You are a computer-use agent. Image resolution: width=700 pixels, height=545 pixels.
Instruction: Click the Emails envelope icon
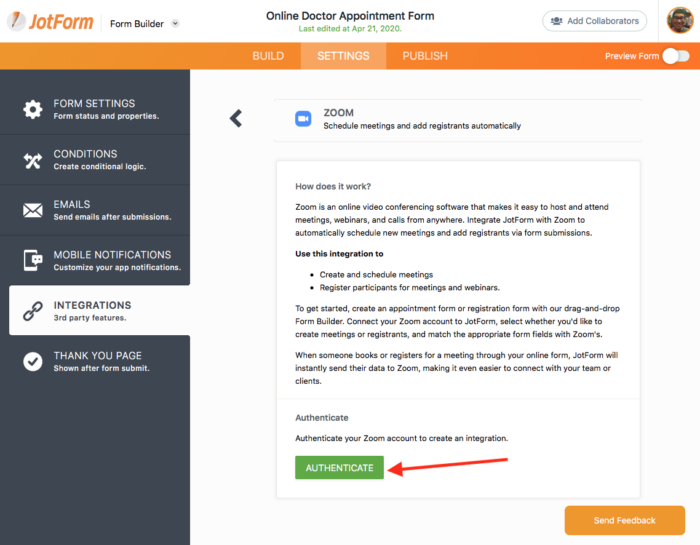pyautogui.click(x=33, y=210)
